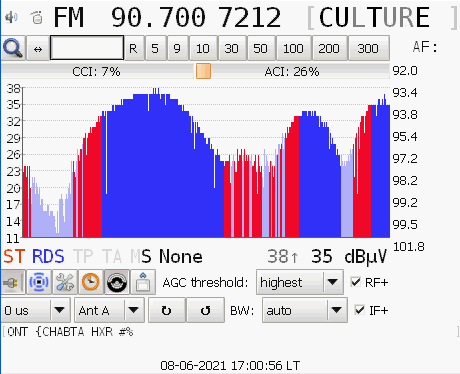The height and width of the screenshot is (374, 460).
Task: Select alternative frequency 97.2
Action: 405,158
